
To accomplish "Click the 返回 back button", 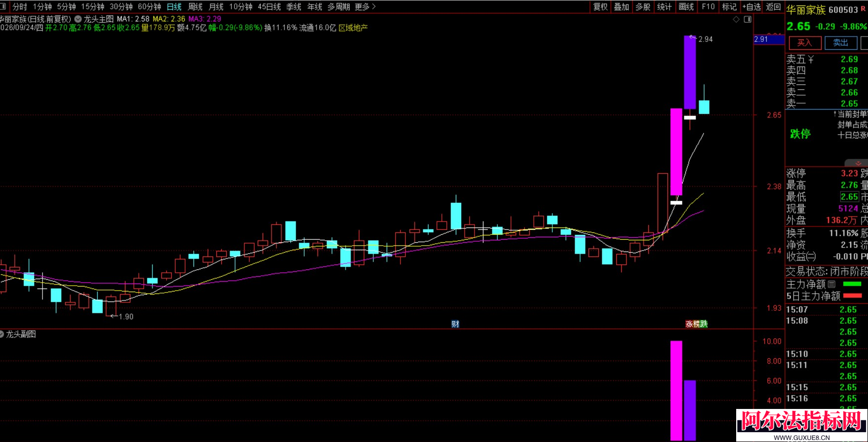I will point(773,7).
